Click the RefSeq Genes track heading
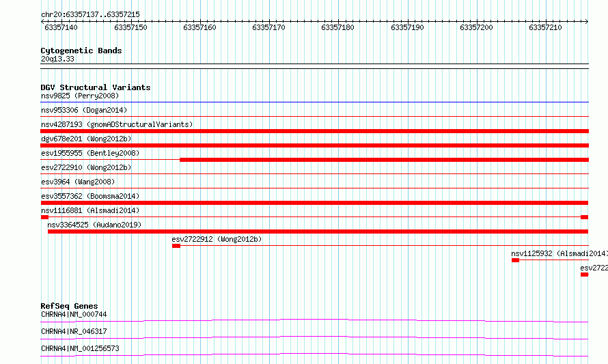 pyautogui.click(x=69, y=306)
